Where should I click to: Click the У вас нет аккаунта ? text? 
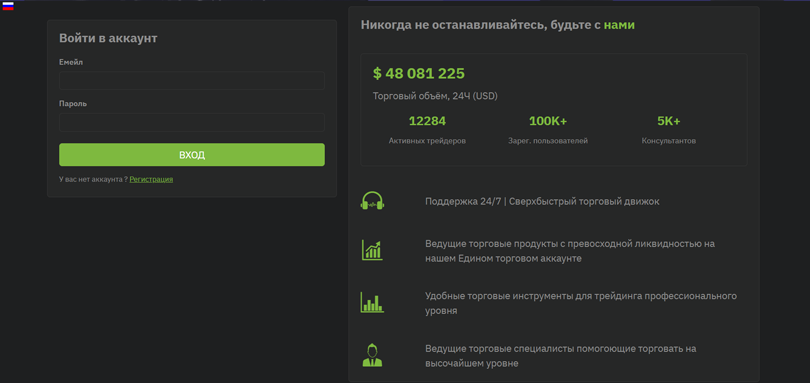coord(94,179)
